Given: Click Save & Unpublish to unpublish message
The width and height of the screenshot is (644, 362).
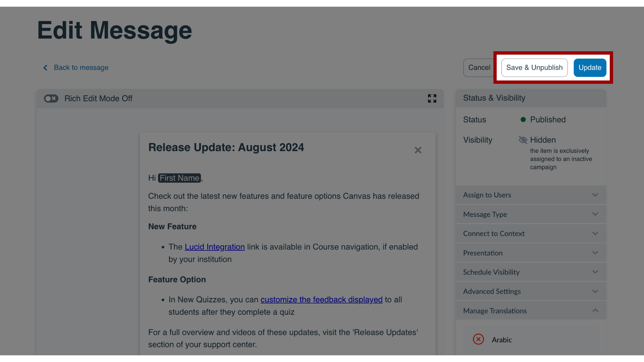Looking at the screenshot, I should (534, 67).
